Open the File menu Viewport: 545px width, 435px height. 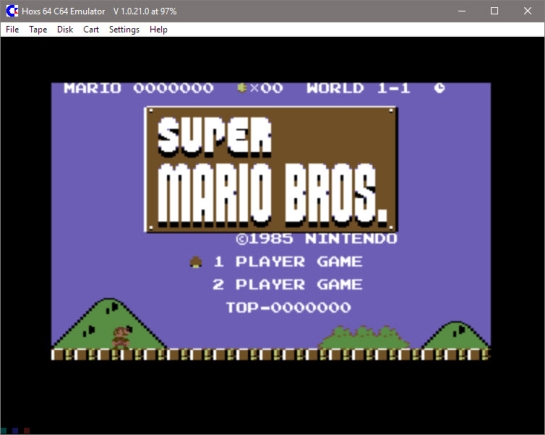coord(12,30)
